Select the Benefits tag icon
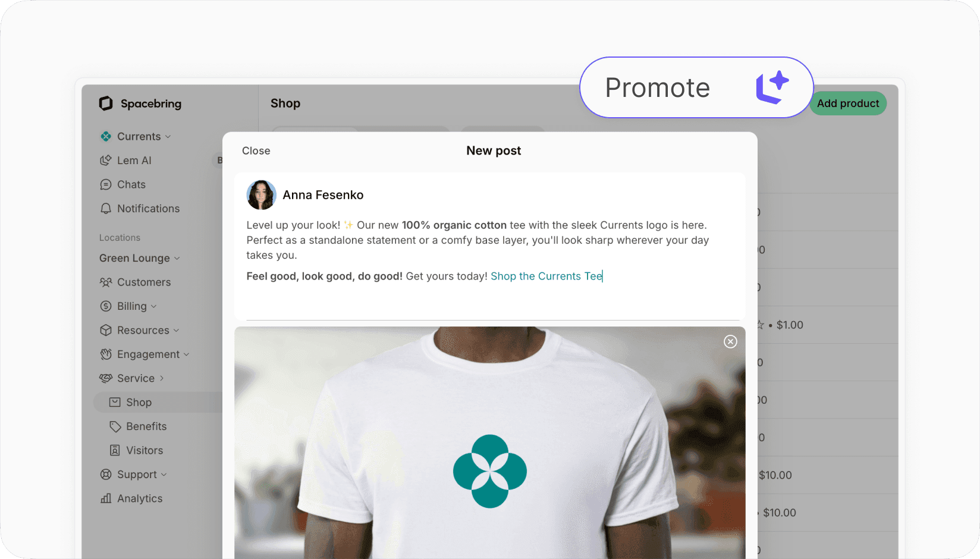 click(114, 426)
